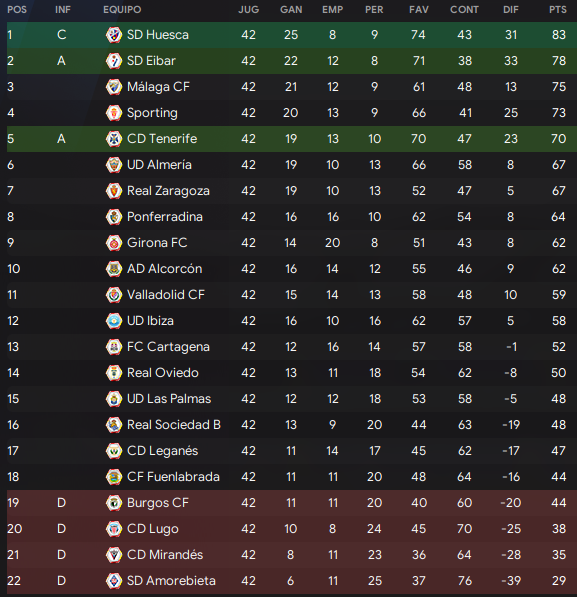
Task: Open the Real Zaragoza team name
Action: click(168, 191)
